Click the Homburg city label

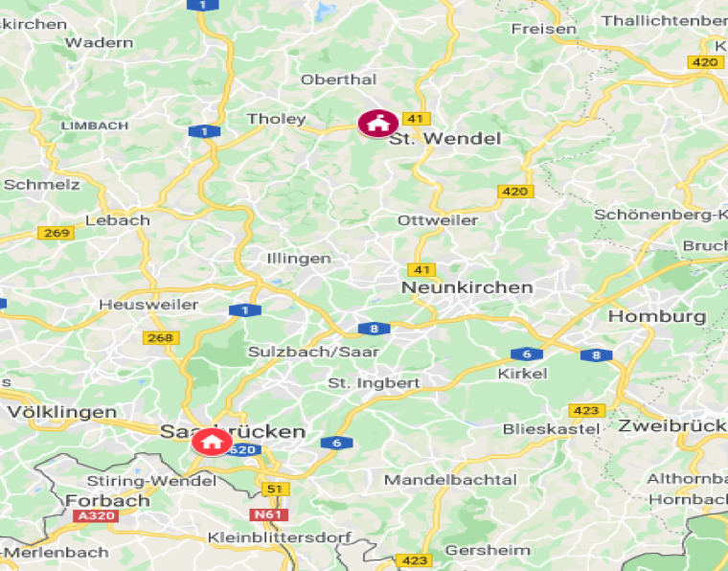point(657,316)
